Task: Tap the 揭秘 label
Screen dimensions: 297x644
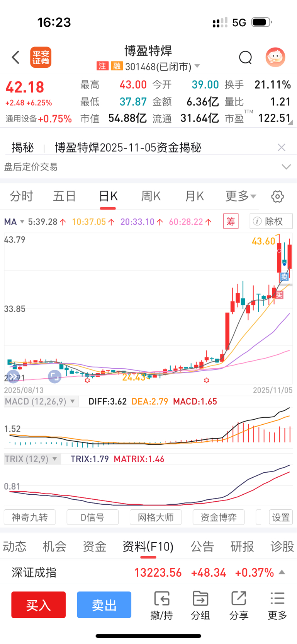Action: point(22,147)
